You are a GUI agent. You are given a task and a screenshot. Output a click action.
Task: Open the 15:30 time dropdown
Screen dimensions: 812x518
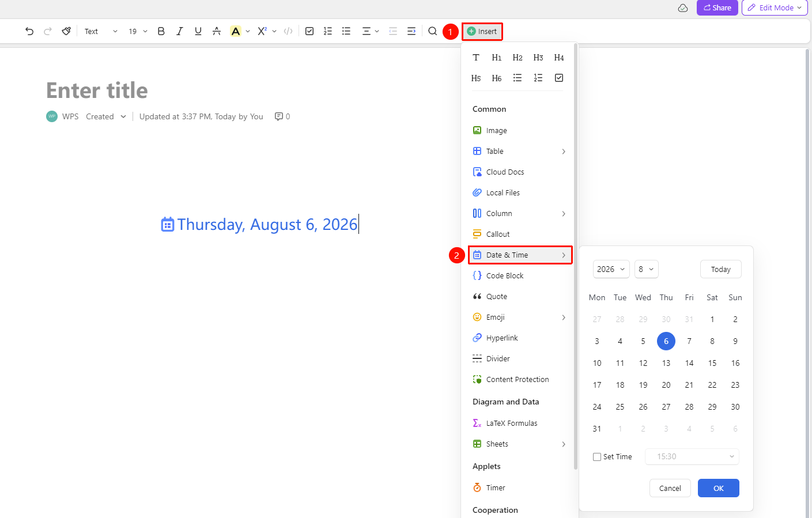(692, 456)
